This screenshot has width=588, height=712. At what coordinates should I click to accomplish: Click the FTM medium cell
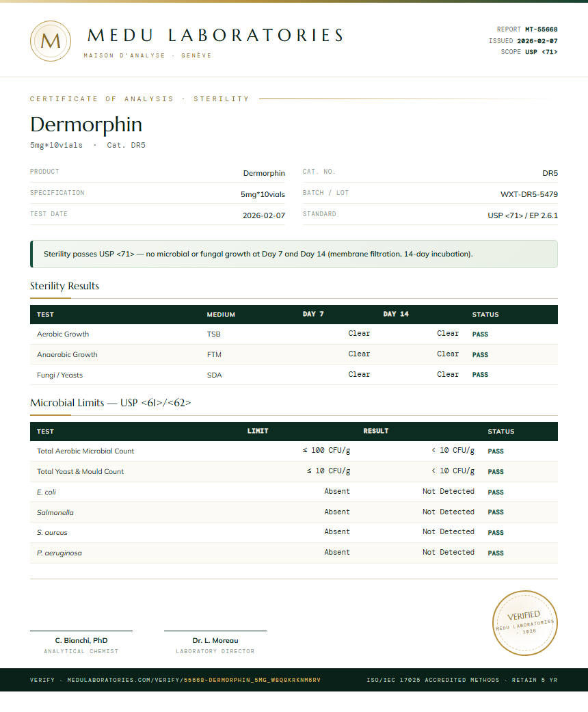214,354
